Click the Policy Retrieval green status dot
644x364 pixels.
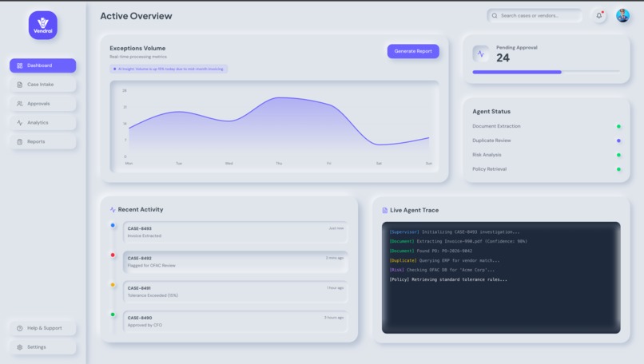click(618, 169)
